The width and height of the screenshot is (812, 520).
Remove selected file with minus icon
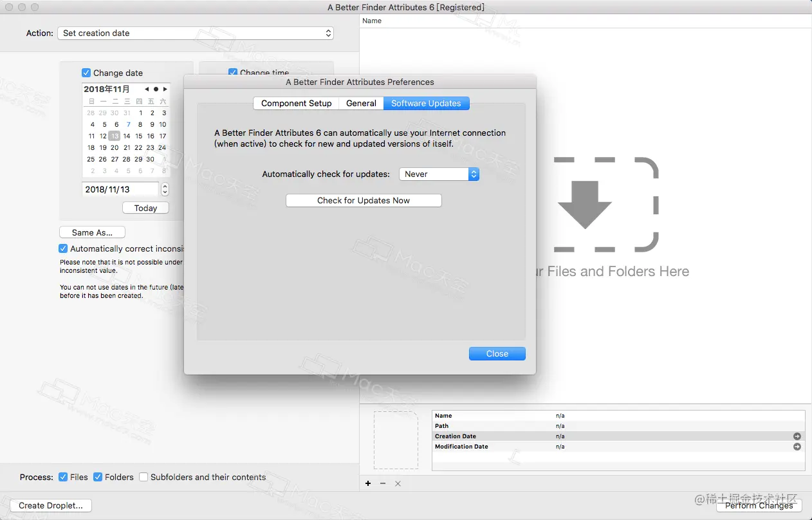click(383, 483)
